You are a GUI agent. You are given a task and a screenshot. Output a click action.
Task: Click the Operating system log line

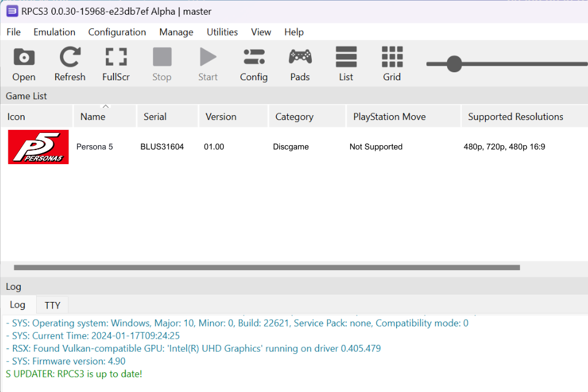click(x=237, y=323)
